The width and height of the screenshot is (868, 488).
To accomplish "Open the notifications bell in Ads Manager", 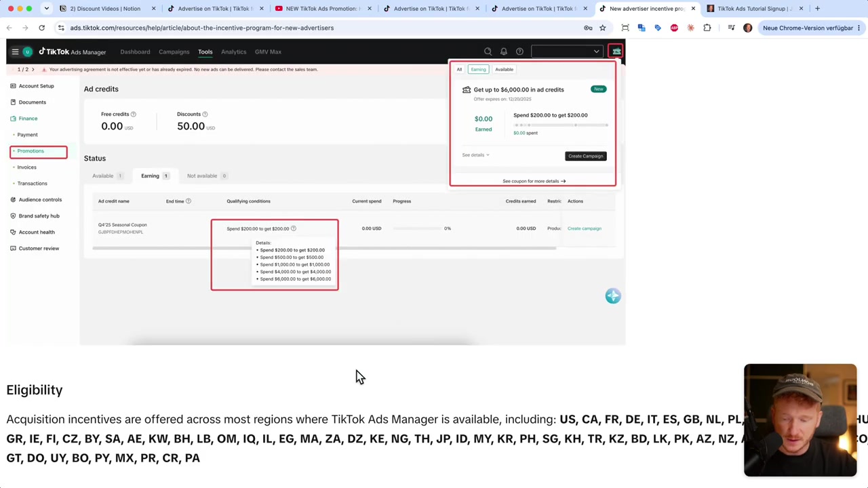I will (x=504, y=52).
